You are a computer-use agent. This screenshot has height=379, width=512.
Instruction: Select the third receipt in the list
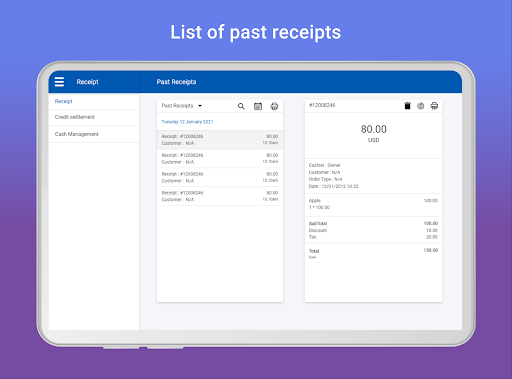pyautogui.click(x=220, y=177)
